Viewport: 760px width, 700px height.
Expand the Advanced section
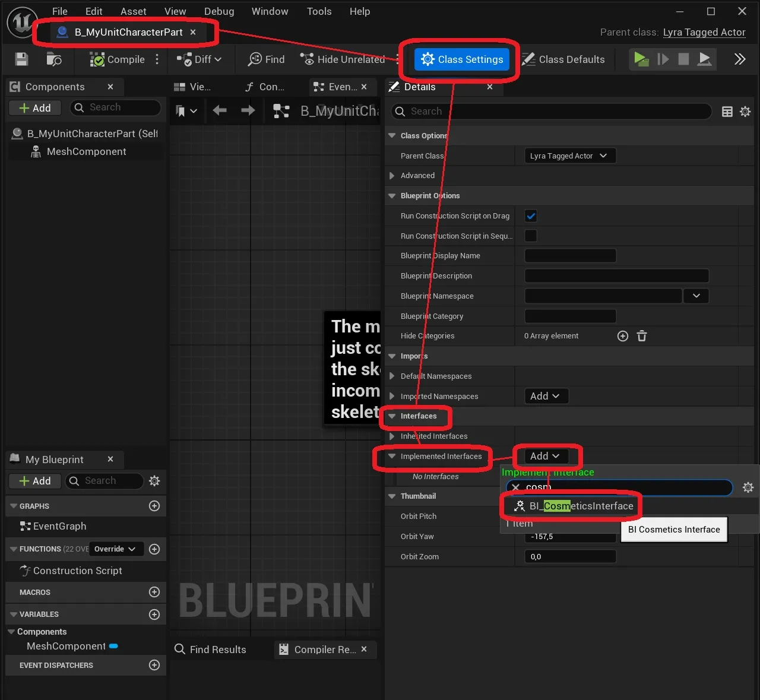(x=392, y=176)
